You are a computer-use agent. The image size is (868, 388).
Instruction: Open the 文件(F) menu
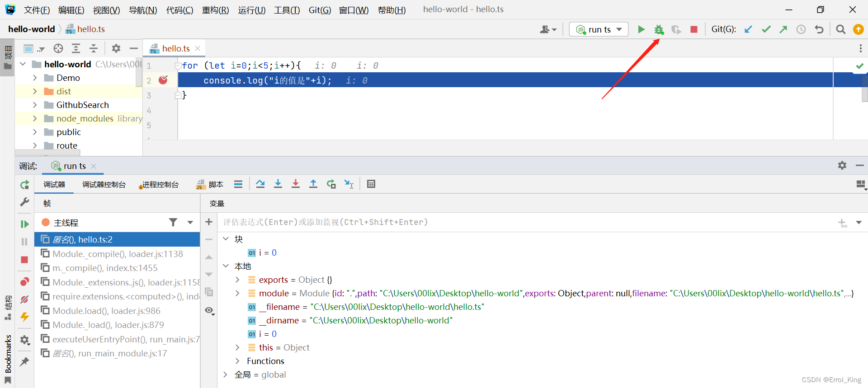(x=37, y=10)
